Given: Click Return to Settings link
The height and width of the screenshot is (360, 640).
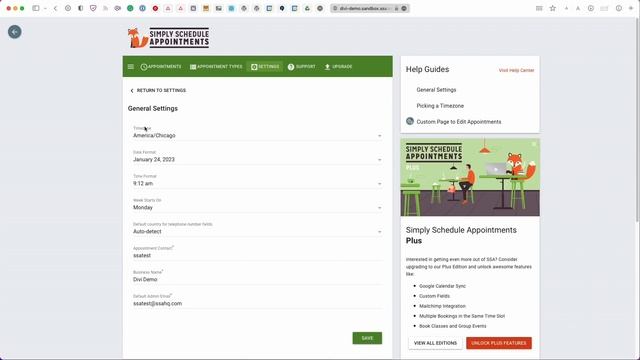Looking at the screenshot, I should point(158,90).
